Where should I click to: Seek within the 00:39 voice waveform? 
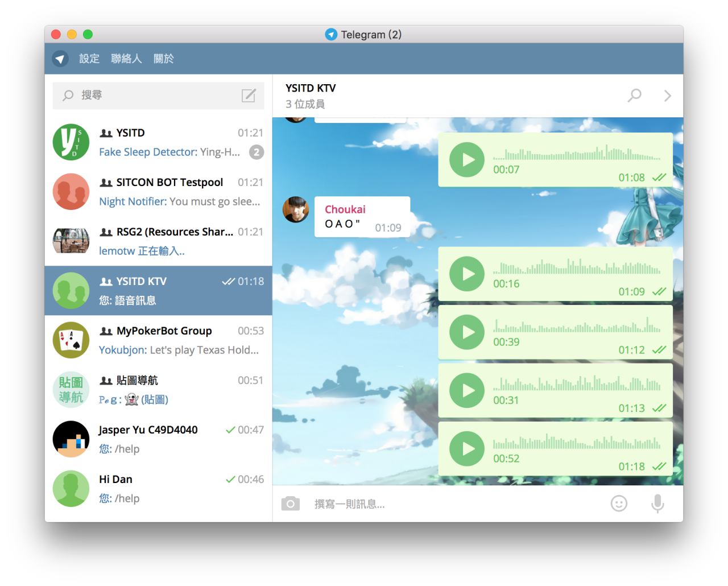[x=577, y=325]
